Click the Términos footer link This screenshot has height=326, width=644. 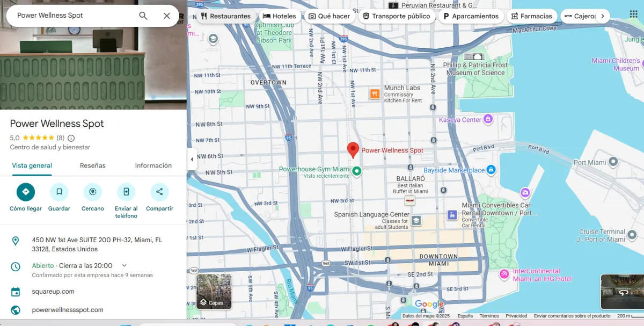point(489,316)
